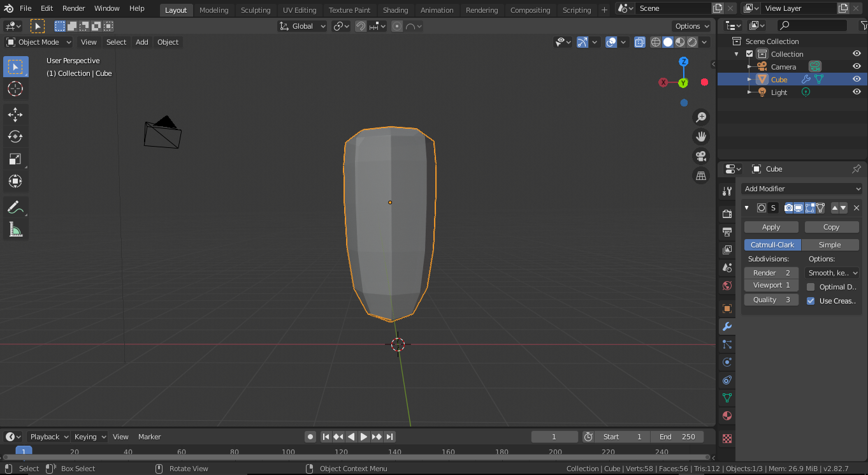Screen dimensions: 868x475
Task: Toggle the camera view icon
Action: (701, 156)
